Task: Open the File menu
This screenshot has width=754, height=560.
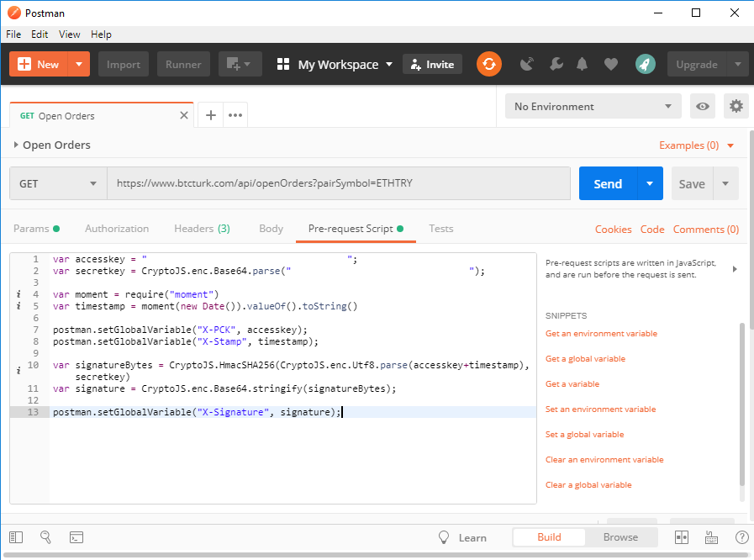Action: tap(13, 34)
